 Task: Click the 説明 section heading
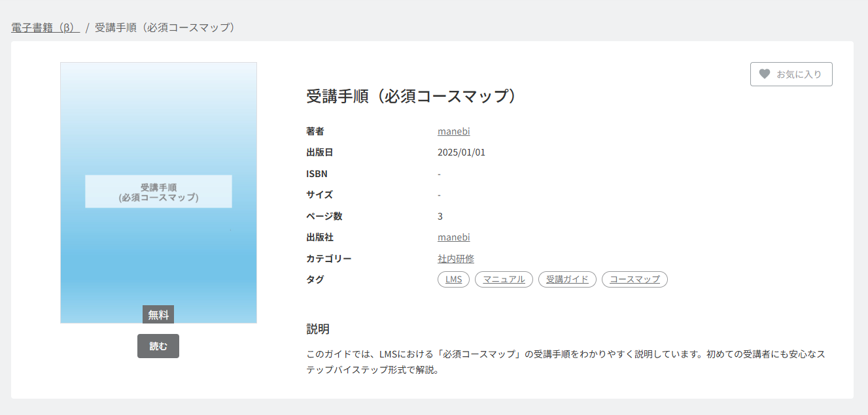coord(318,329)
